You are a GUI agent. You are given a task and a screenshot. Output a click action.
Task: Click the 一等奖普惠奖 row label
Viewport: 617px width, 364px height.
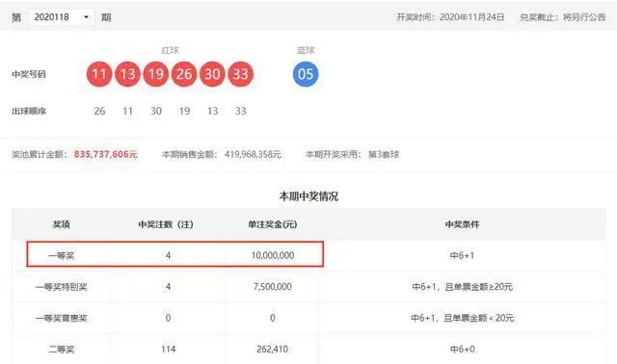click(x=62, y=318)
